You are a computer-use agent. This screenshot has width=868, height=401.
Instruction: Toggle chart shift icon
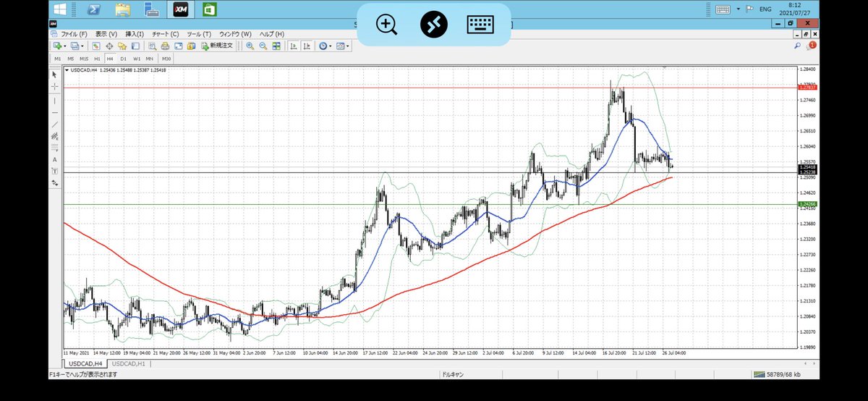tap(307, 46)
